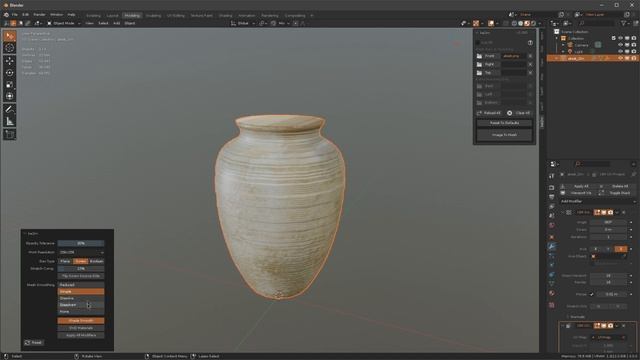Choose Emboss as the Gen Type
The image size is (640, 360).
(96, 261)
